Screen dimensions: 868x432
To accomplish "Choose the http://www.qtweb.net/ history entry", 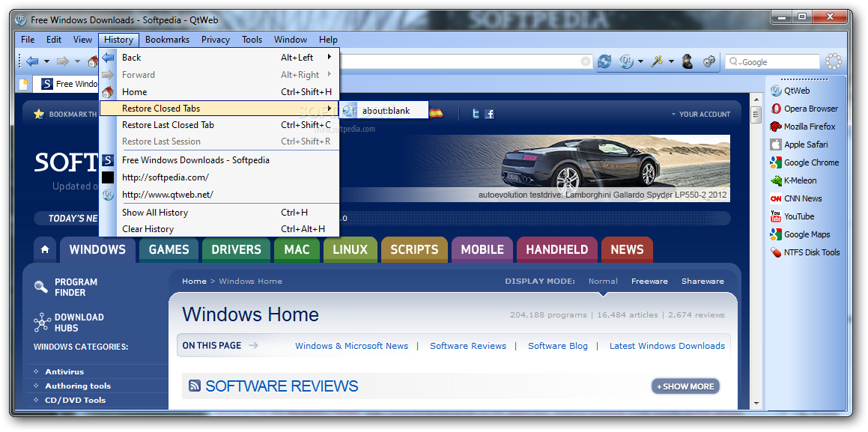I will click(x=219, y=195).
